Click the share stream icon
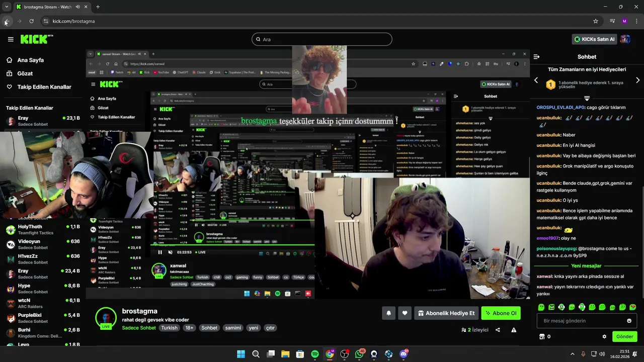The width and height of the screenshot is (644, 362). [x=498, y=330]
